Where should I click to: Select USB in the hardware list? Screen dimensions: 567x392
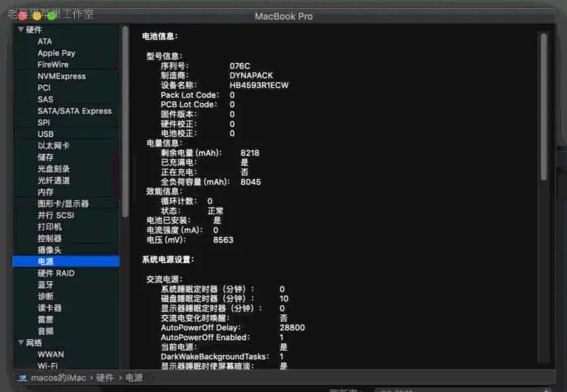point(45,134)
